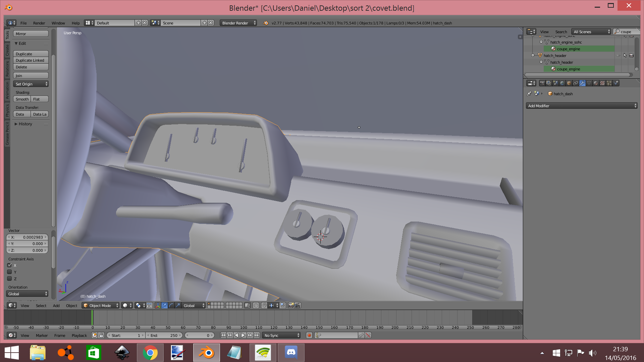This screenshot has height=362, width=644.
Task: Open the File menu
Action: click(x=23, y=23)
